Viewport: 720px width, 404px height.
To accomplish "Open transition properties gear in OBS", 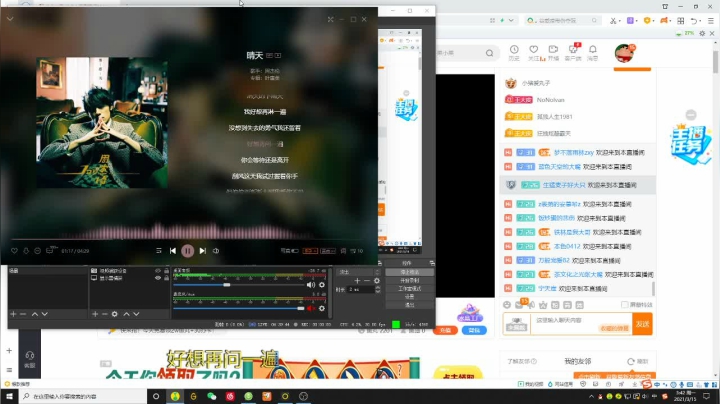I will (x=377, y=281).
